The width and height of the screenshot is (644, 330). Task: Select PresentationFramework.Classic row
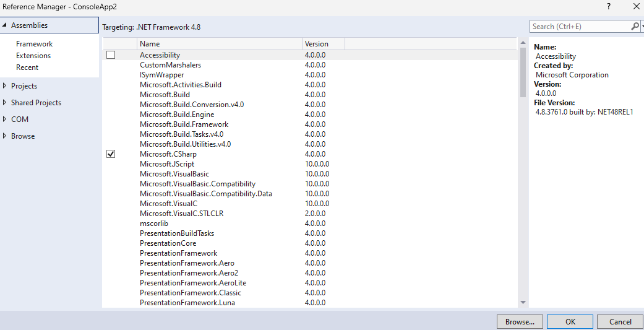[309, 293]
